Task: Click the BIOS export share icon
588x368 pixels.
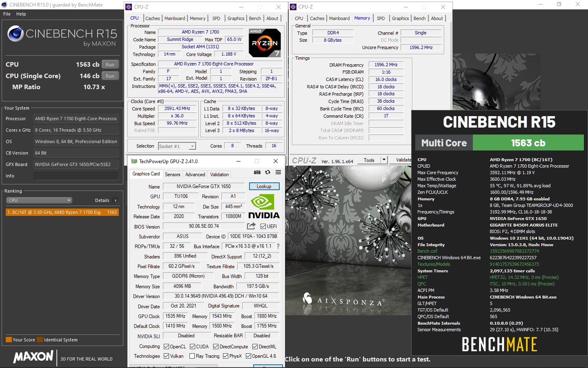Action: (x=251, y=226)
